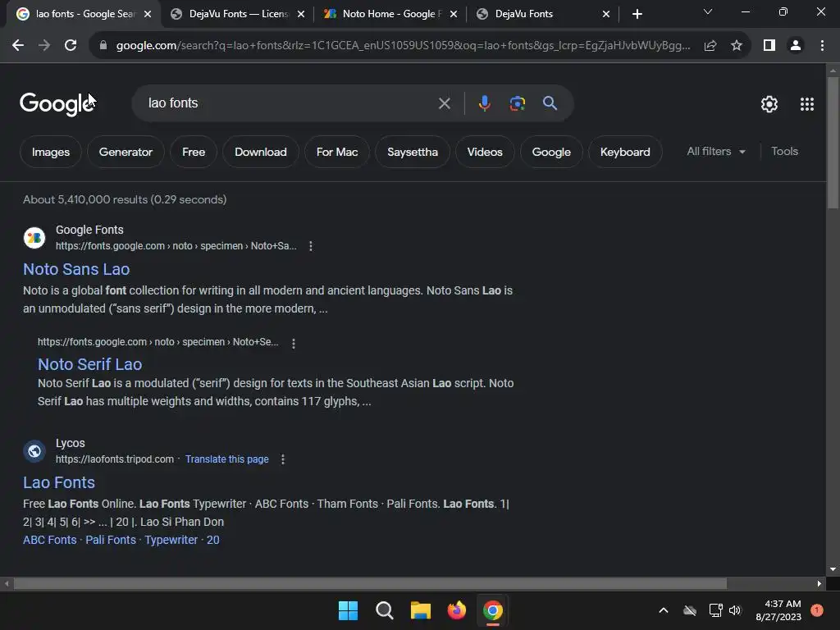
Task: Select the Generator filter chip
Action: pyautogui.click(x=126, y=152)
